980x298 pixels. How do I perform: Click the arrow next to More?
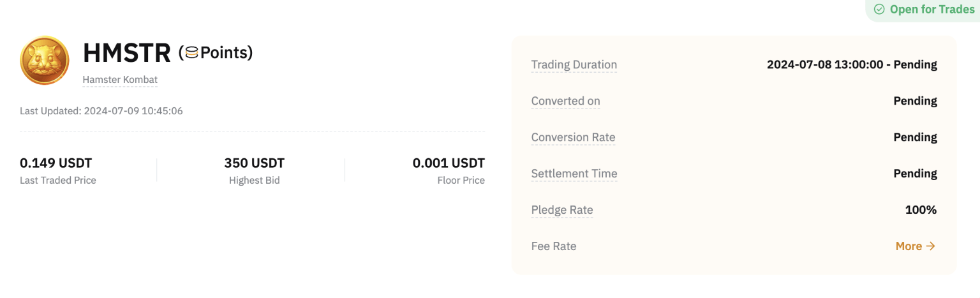coord(931,246)
